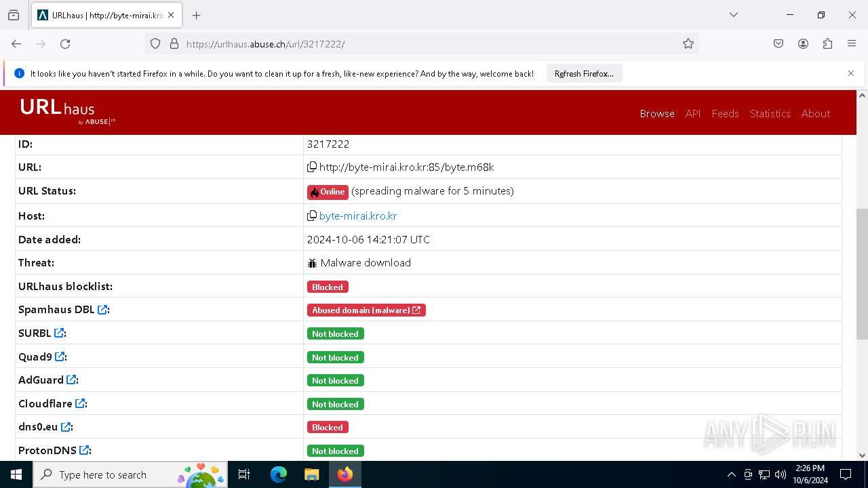Open File Explorer from taskbar

[x=311, y=474]
